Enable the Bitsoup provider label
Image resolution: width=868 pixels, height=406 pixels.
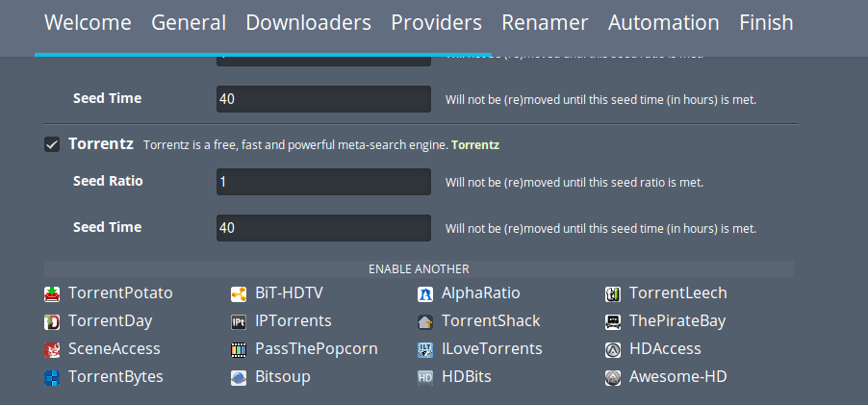(283, 377)
